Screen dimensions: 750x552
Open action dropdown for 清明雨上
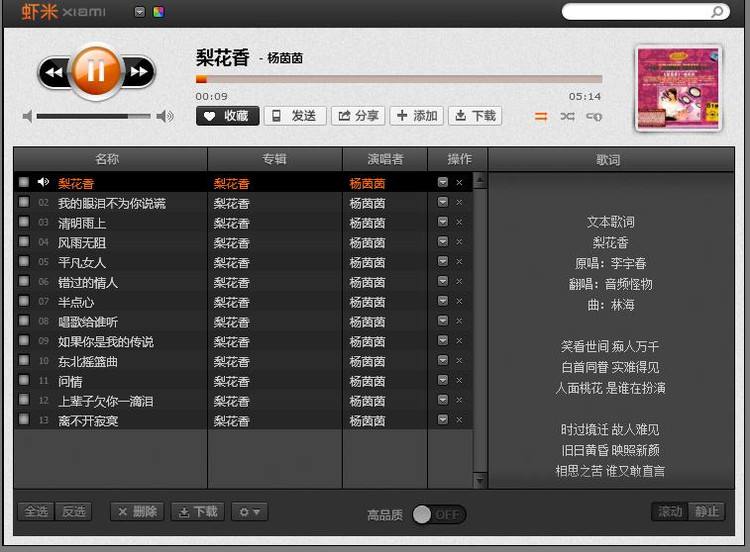pyautogui.click(x=443, y=222)
